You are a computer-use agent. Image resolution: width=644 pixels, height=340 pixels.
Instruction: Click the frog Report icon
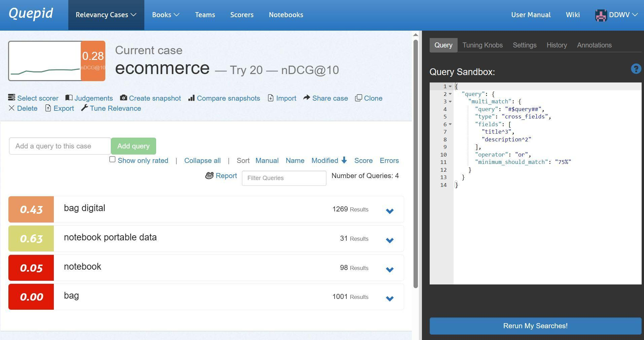pos(209,176)
